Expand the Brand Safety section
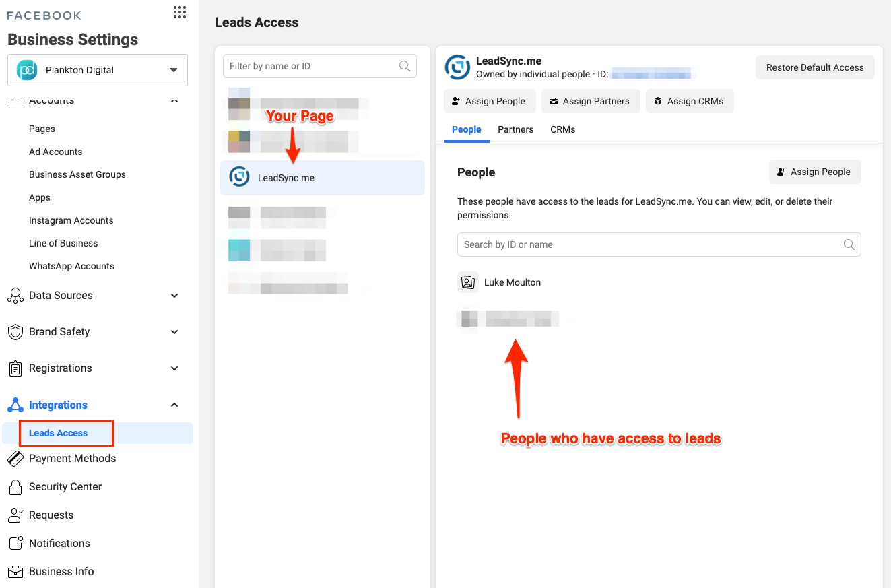 (174, 332)
